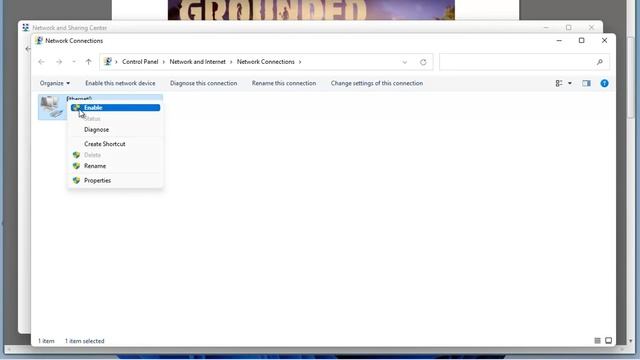Click address bar location icon
Screen dimensions: 640x360
coord(108,62)
